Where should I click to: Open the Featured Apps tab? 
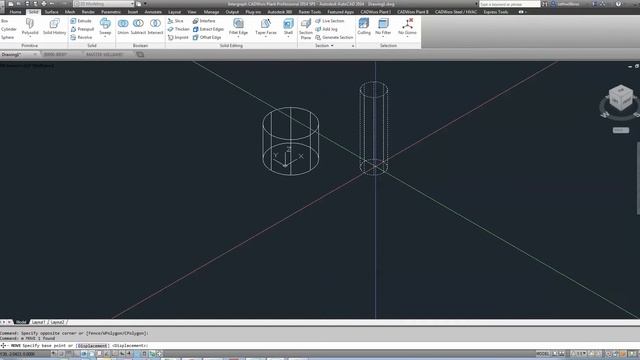pos(341,12)
